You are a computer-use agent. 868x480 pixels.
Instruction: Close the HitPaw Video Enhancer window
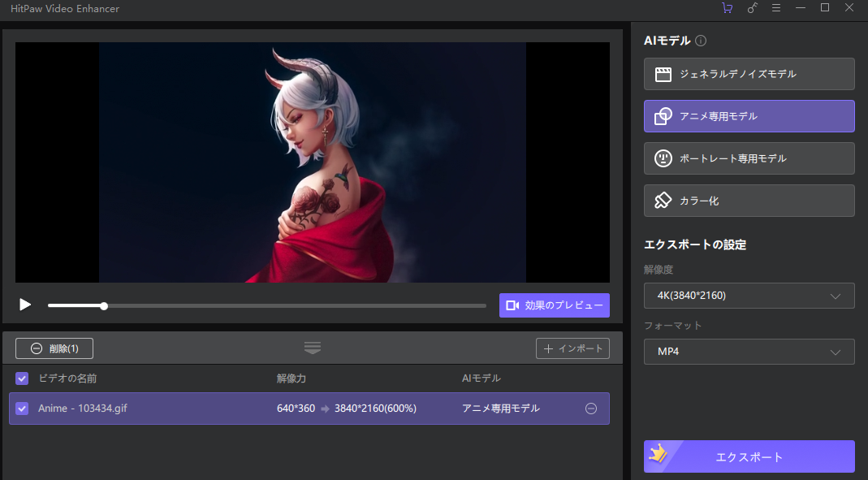coord(849,7)
